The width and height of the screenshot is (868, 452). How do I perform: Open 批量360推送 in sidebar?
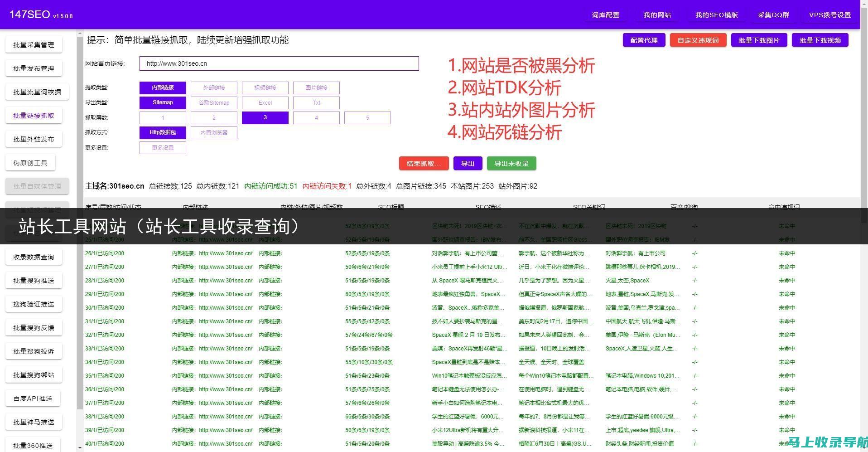click(33, 446)
